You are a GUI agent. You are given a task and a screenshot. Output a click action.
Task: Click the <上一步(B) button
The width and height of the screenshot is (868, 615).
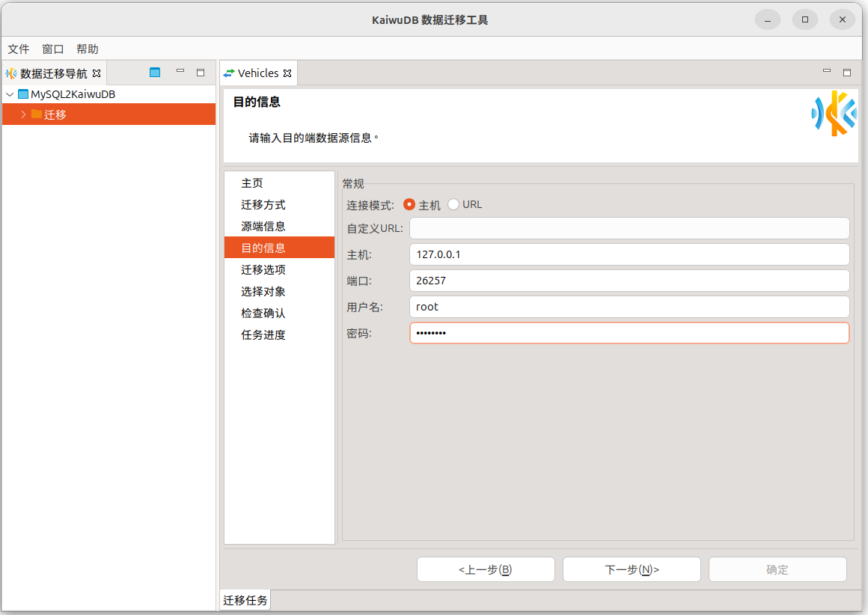coord(486,569)
